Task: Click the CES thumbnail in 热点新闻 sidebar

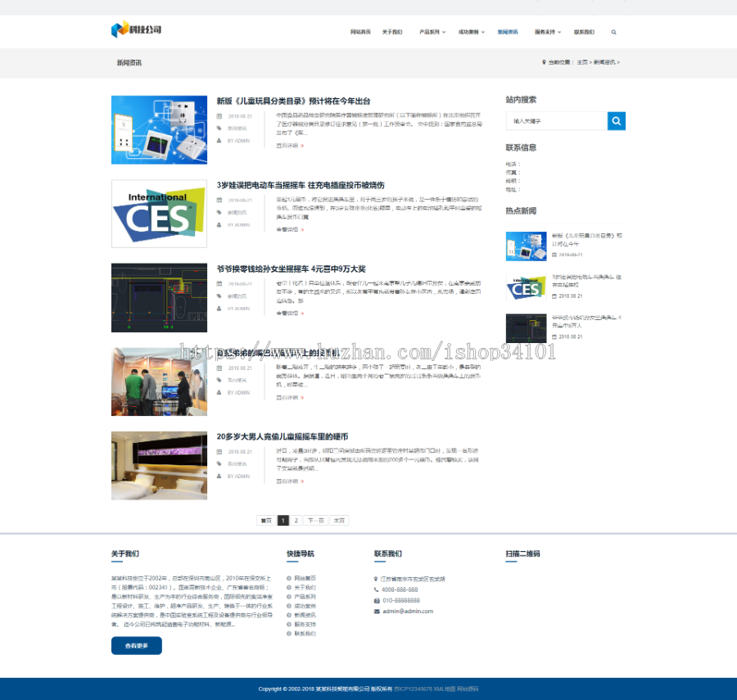Action: (x=525, y=288)
